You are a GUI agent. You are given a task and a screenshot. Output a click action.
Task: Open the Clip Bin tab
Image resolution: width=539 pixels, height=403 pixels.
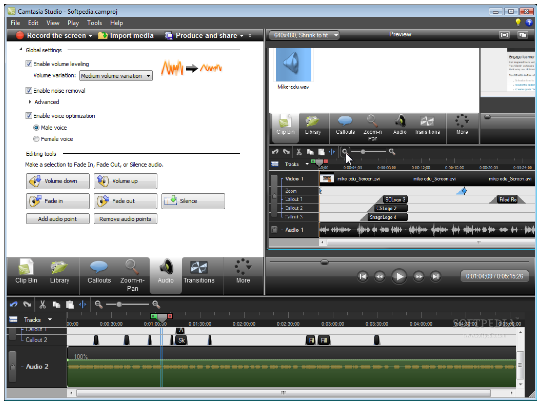tap(26, 275)
